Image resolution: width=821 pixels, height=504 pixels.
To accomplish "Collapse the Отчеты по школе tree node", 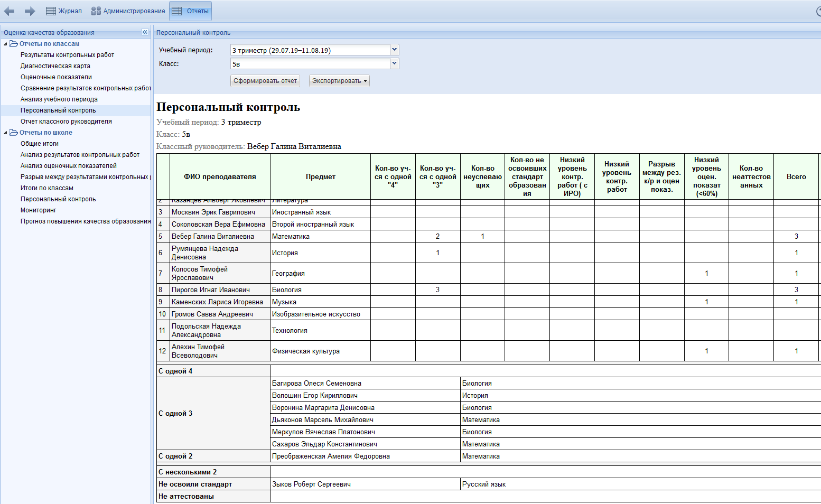I will (x=5, y=133).
